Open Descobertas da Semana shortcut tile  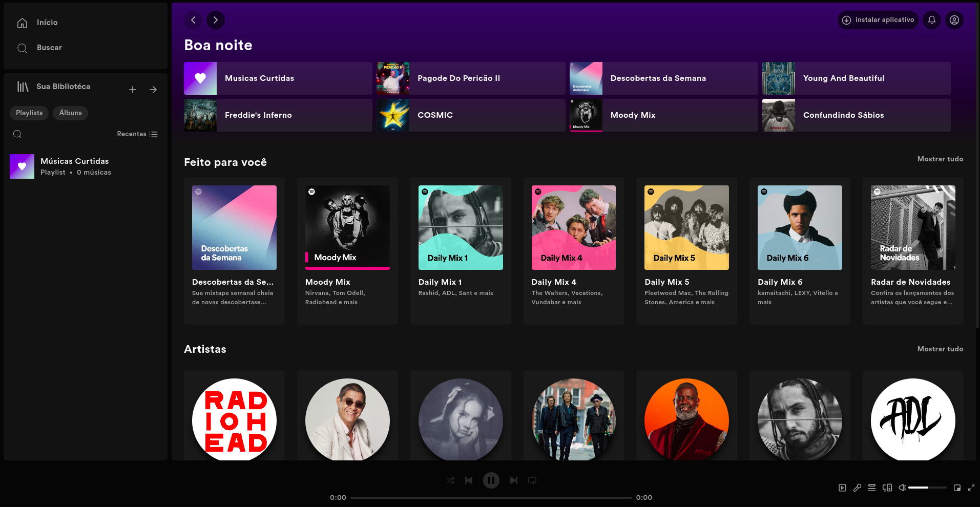tap(664, 78)
